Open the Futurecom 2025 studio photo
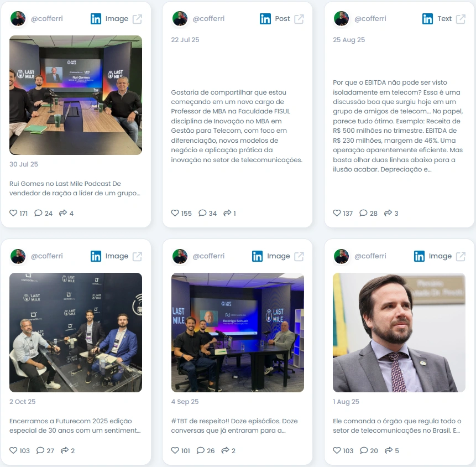Screen dimensions: 476x467 tap(76, 333)
